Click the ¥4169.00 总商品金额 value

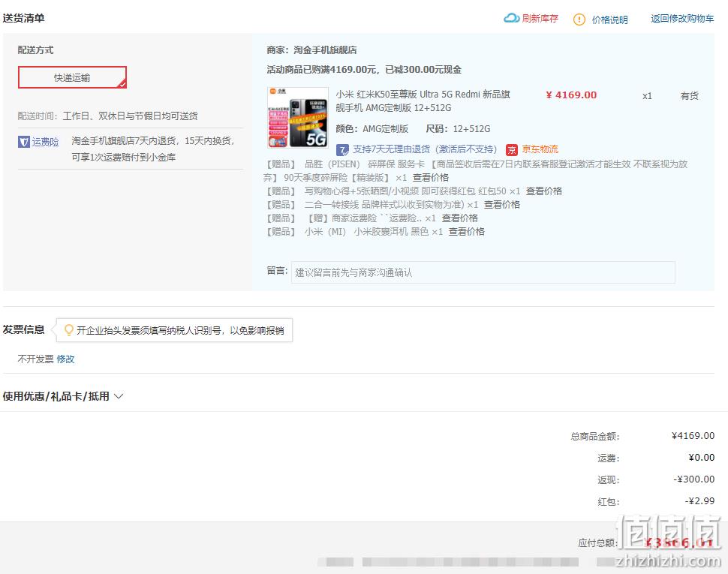point(693,436)
